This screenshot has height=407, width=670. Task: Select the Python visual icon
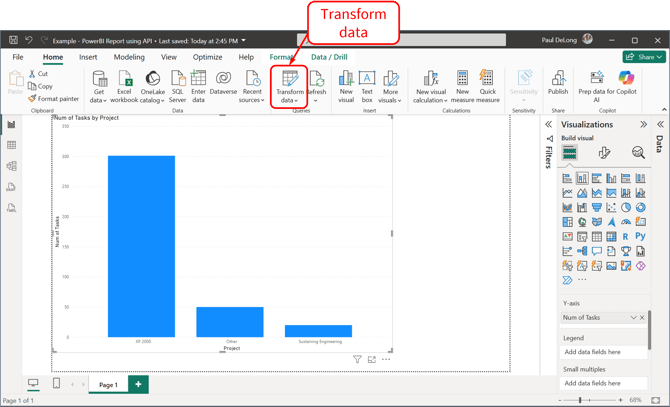(640, 236)
